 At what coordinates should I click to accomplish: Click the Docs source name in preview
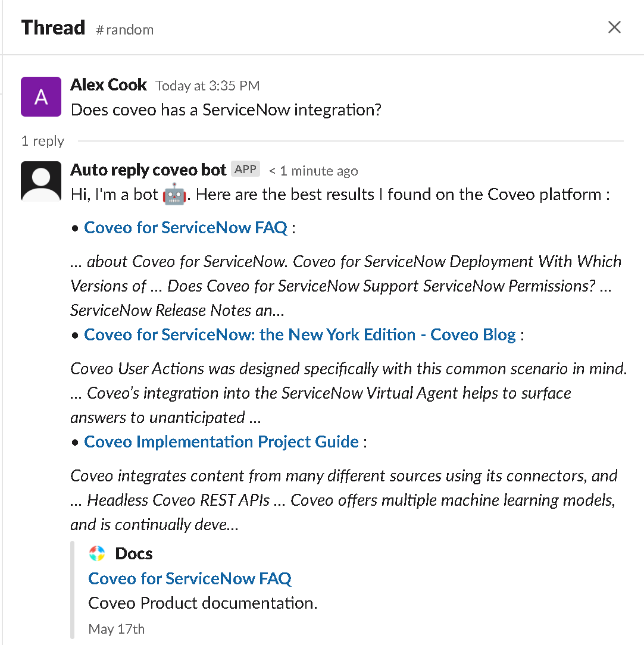(134, 554)
